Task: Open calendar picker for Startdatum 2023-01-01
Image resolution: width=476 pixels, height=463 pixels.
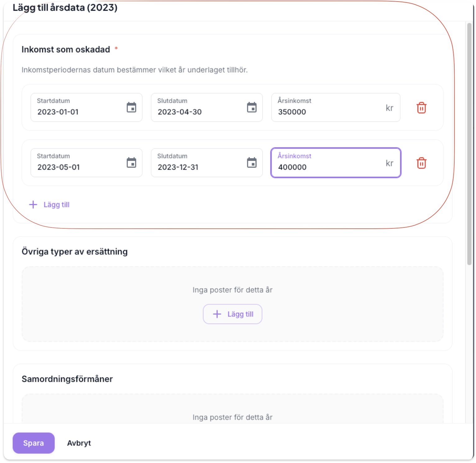Action: coord(131,108)
